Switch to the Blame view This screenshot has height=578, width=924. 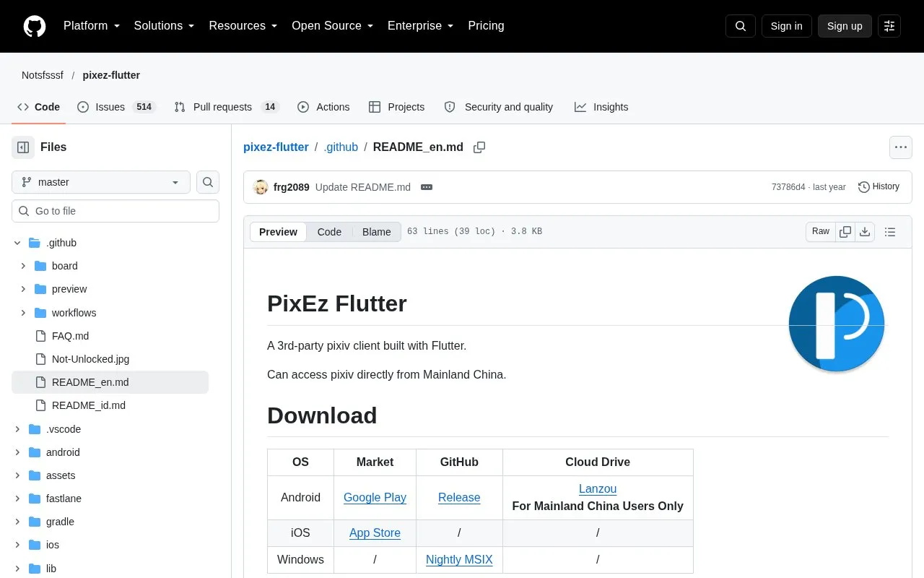tap(376, 232)
